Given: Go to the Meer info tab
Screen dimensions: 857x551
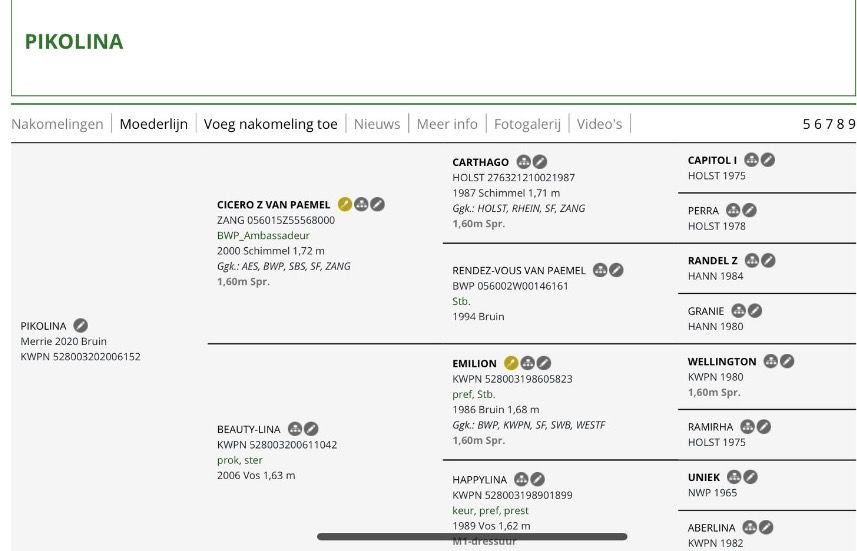Looking at the screenshot, I should (x=447, y=124).
